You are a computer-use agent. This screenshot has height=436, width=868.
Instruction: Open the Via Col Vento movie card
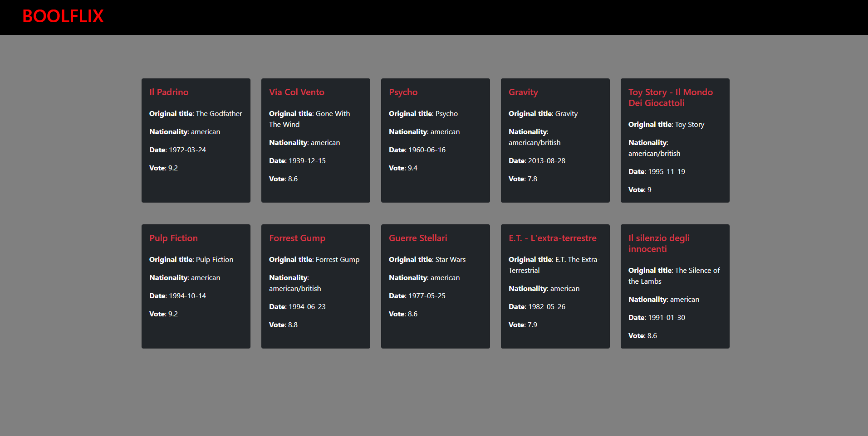(315, 140)
